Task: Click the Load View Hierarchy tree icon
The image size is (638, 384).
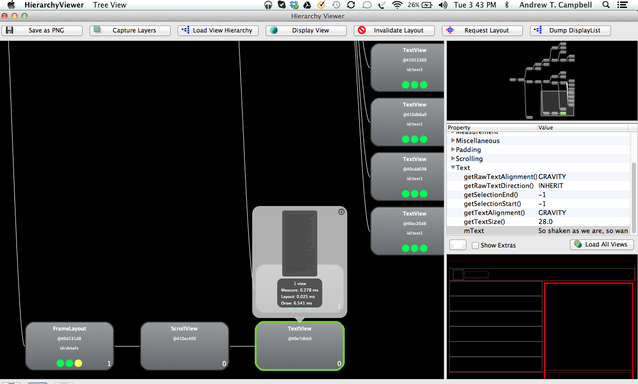Action: 185,30
